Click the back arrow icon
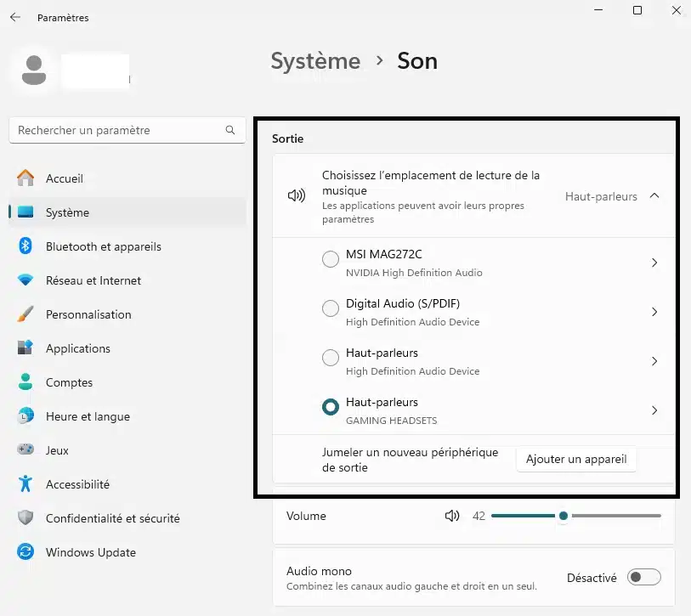 click(x=15, y=17)
